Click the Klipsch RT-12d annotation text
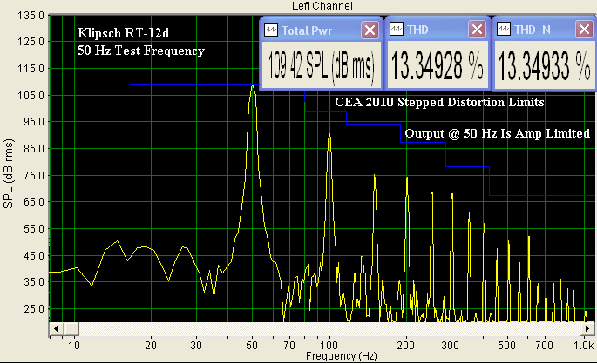597x364 pixels. tap(123, 33)
